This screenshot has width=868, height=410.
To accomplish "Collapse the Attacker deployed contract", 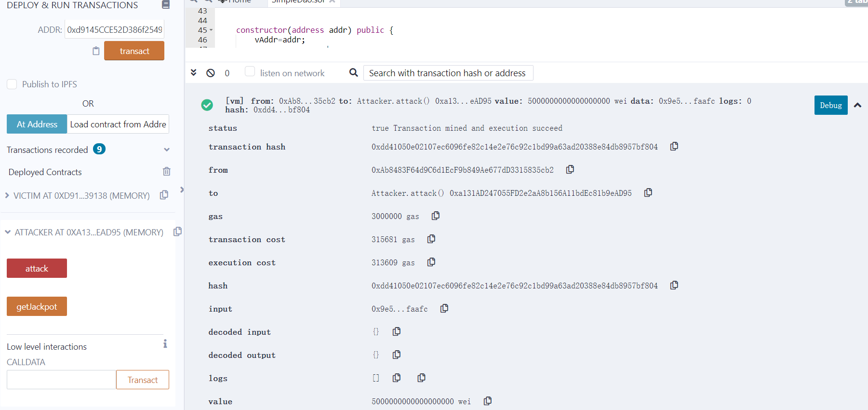I will (8, 232).
